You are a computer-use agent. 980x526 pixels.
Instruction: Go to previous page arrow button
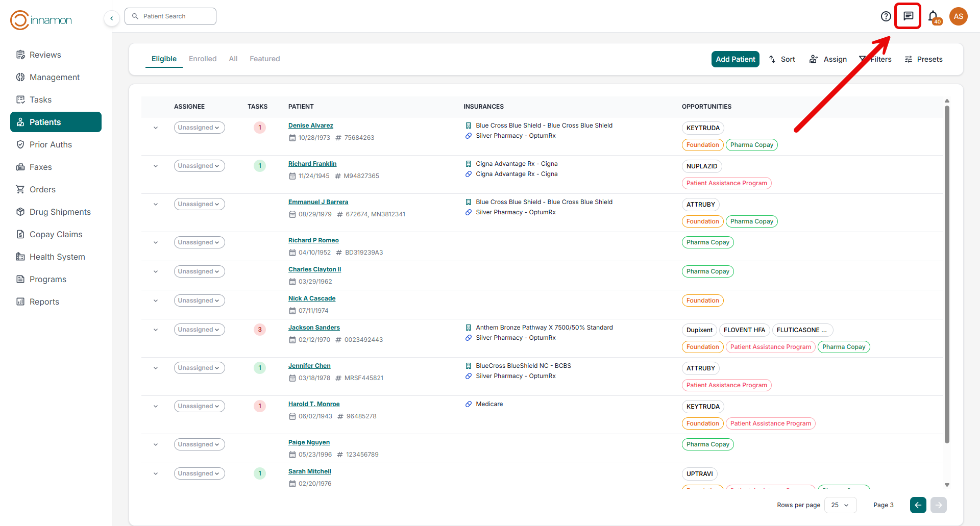click(918, 505)
